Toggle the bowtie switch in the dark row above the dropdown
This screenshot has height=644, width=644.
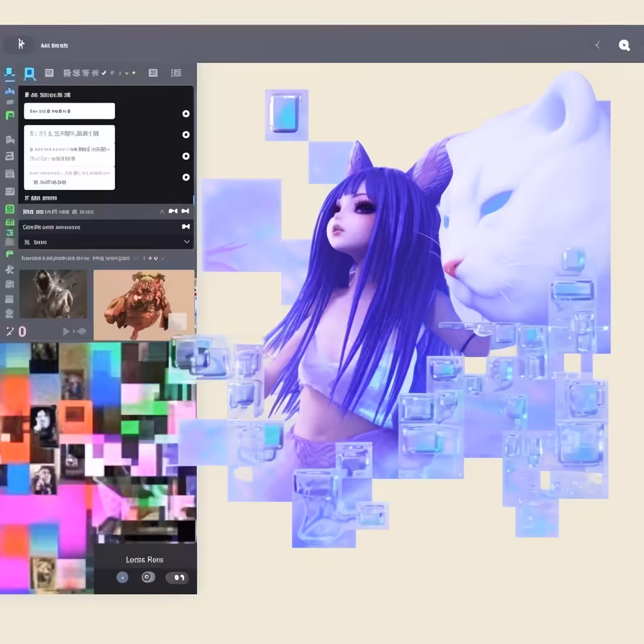click(186, 226)
